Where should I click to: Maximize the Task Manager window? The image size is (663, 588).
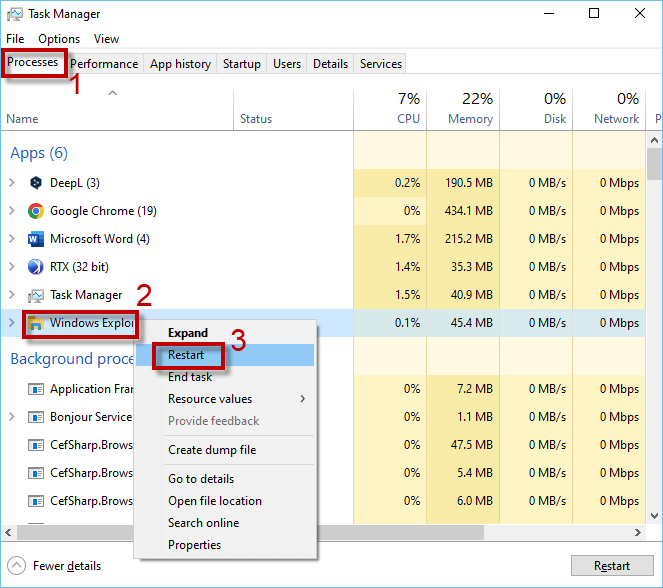click(594, 14)
